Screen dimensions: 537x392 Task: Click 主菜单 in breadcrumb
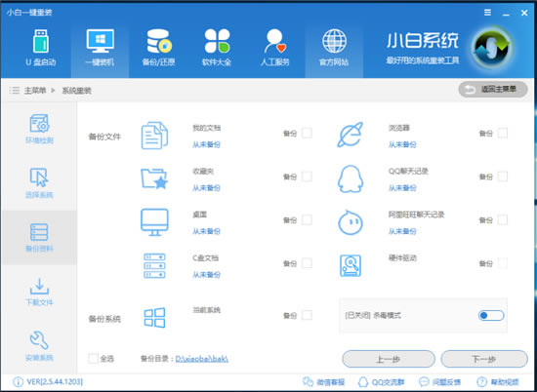(x=35, y=91)
